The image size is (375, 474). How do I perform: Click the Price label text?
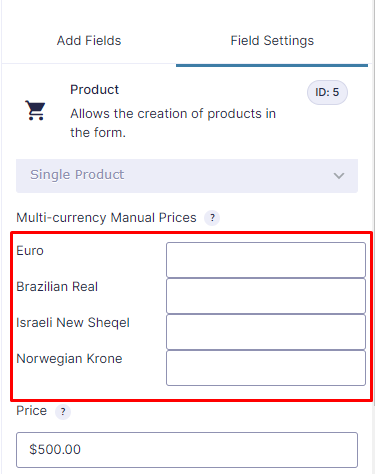click(x=32, y=411)
